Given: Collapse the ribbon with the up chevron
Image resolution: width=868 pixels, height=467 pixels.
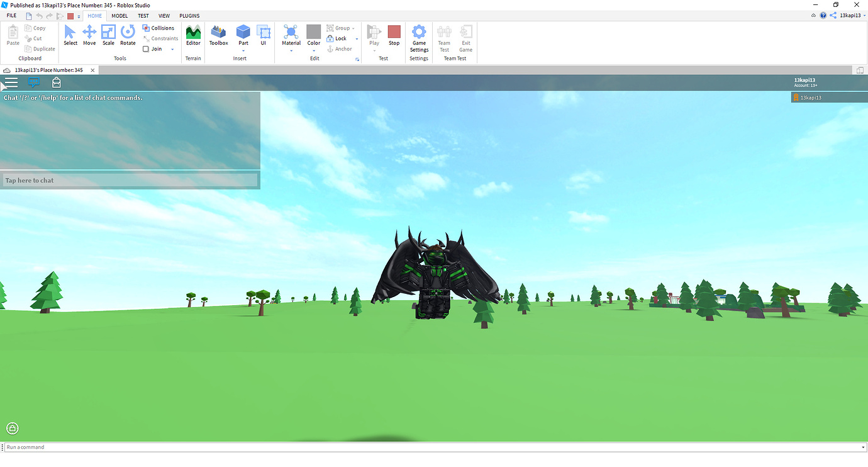Looking at the screenshot, I should [x=815, y=15].
